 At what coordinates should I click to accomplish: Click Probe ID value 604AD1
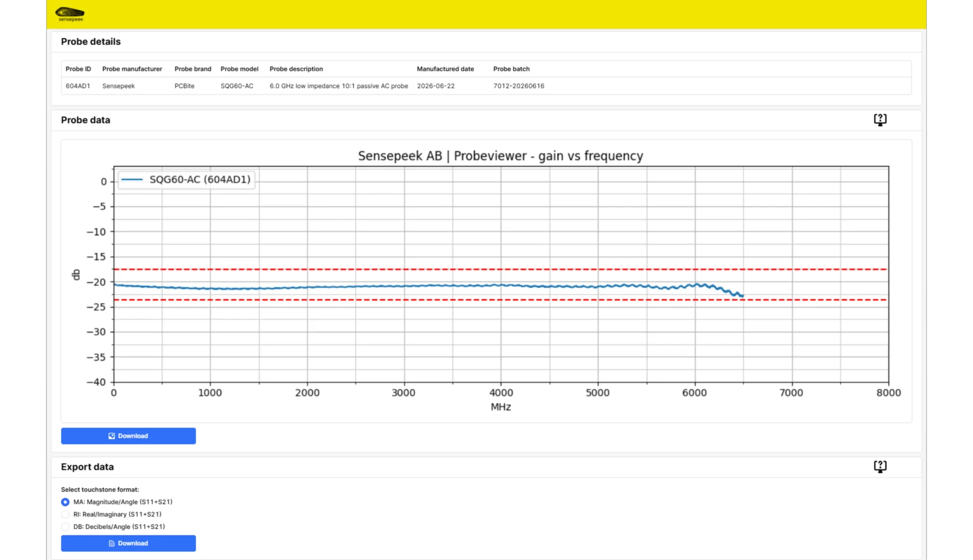pos(78,86)
